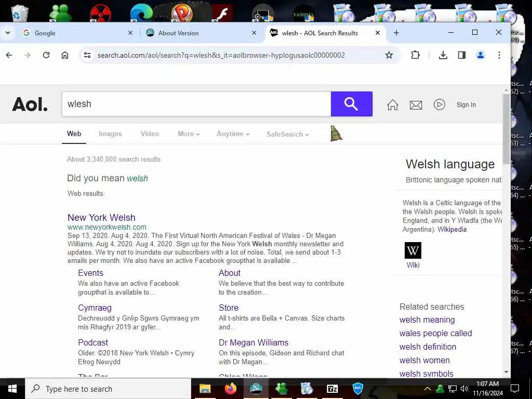This screenshot has height=399, width=532.
Task: Click the browser address bar URL
Action: pyautogui.click(x=221, y=55)
